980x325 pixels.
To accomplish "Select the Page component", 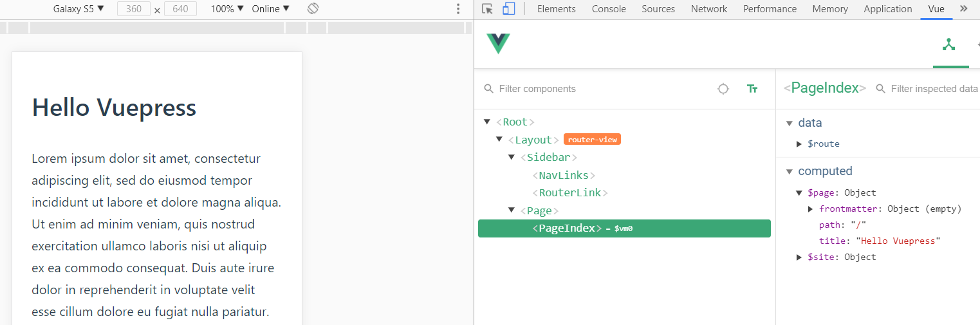I will tap(539, 210).
